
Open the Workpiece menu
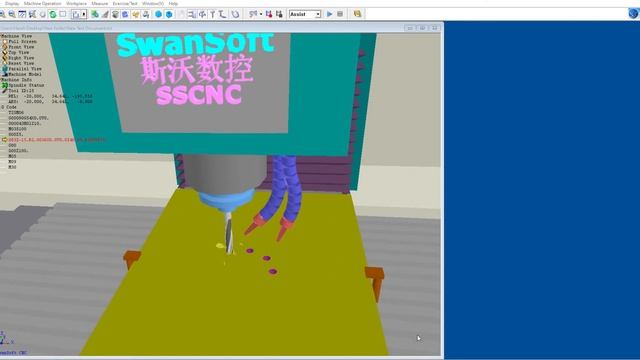[x=76, y=3]
